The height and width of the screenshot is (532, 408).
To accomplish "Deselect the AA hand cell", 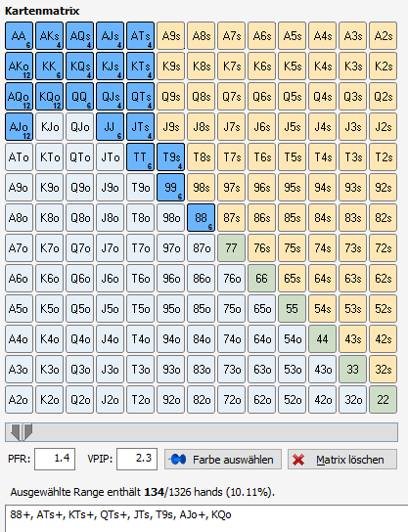I will (x=19, y=35).
